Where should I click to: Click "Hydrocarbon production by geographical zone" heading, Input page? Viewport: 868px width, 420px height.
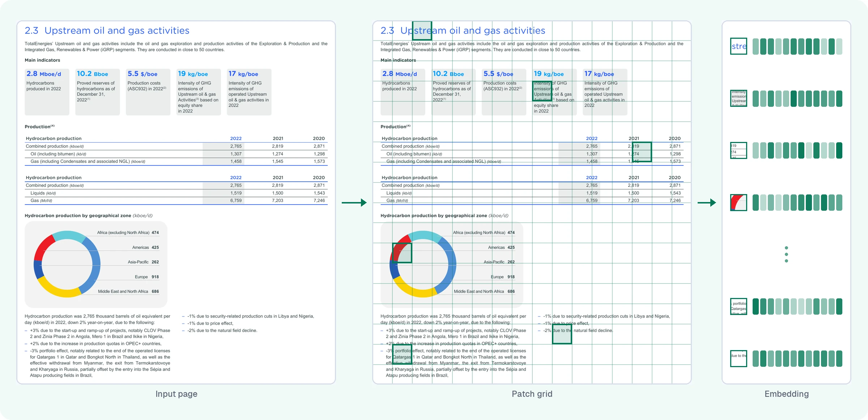click(x=89, y=215)
